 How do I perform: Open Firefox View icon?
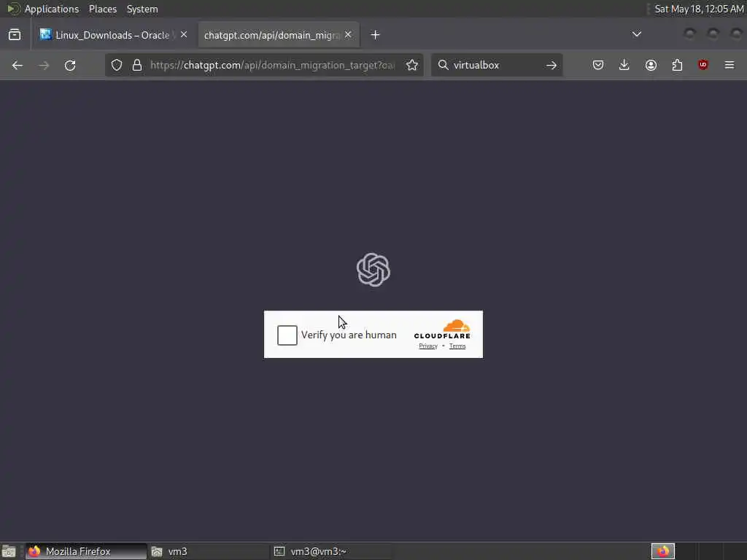tap(15, 35)
